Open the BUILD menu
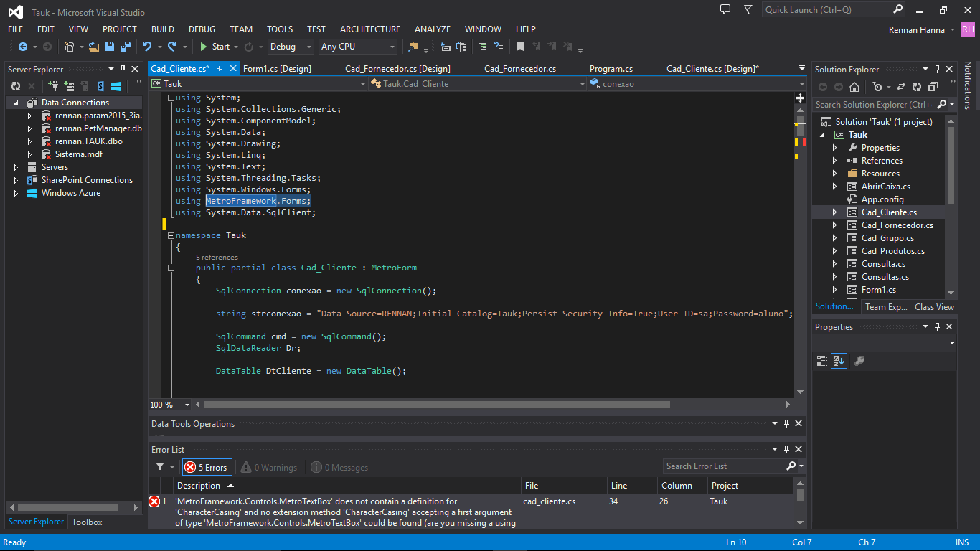 [163, 29]
